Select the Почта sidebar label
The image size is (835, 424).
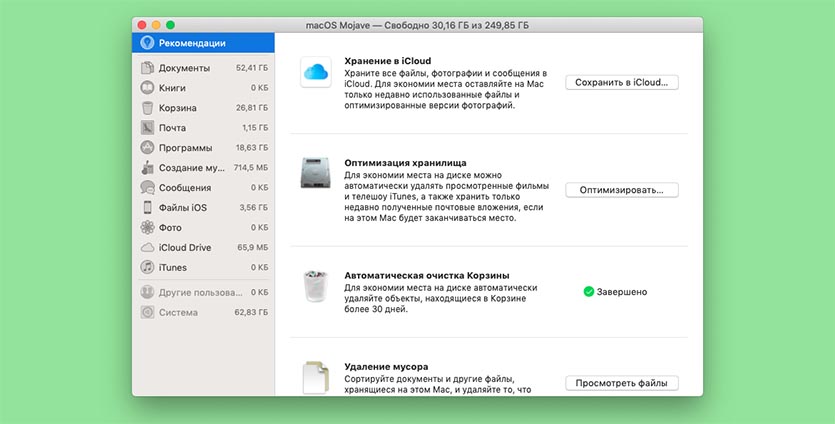pos(173,128)
